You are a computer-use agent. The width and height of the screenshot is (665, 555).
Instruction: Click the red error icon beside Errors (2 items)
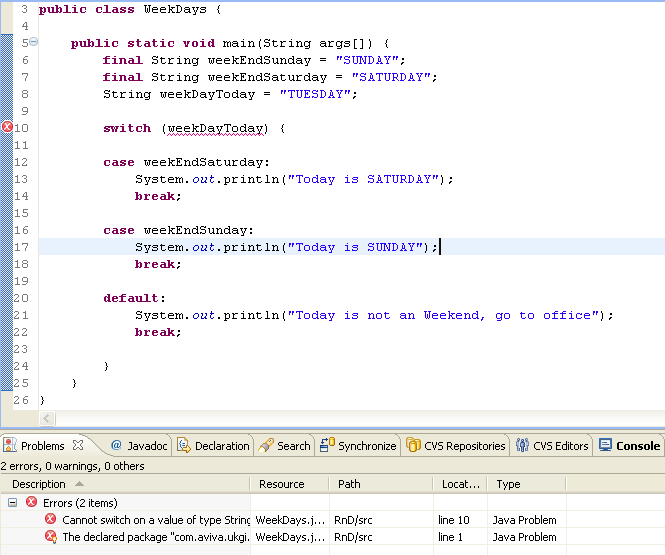pos(31,502)
